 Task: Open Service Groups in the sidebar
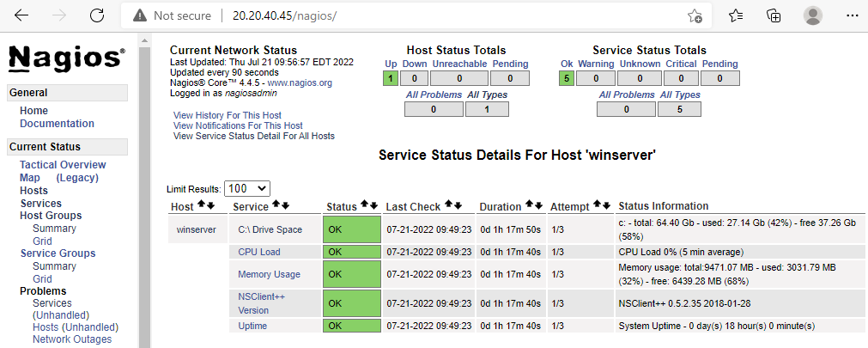pyautogui.click(x=58, y=253)
